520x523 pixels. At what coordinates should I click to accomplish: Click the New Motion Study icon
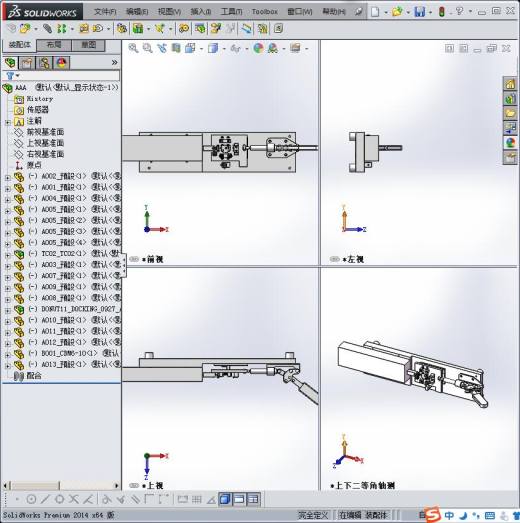pos(183,29)
